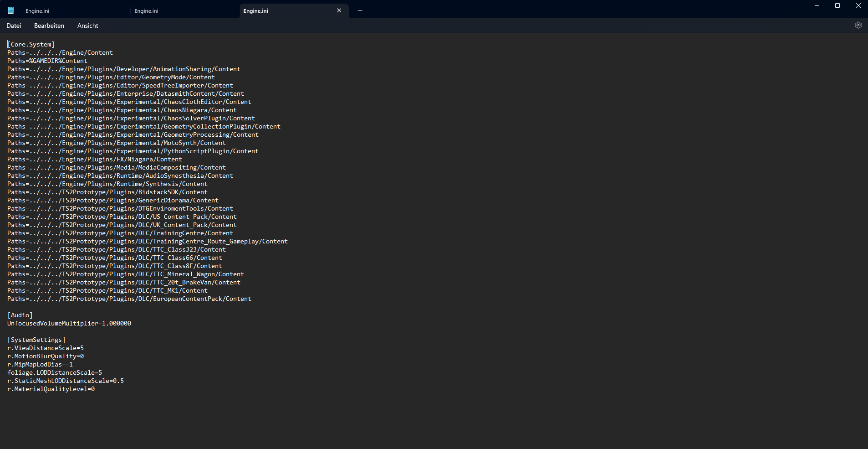Click the PythonScriptPlugin path line
The height and width of the screenshot is (449, 868).
[x=133, y=151]
